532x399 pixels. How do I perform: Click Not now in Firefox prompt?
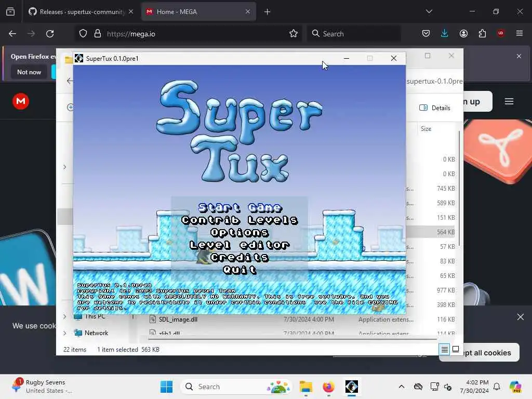(29, 72)
